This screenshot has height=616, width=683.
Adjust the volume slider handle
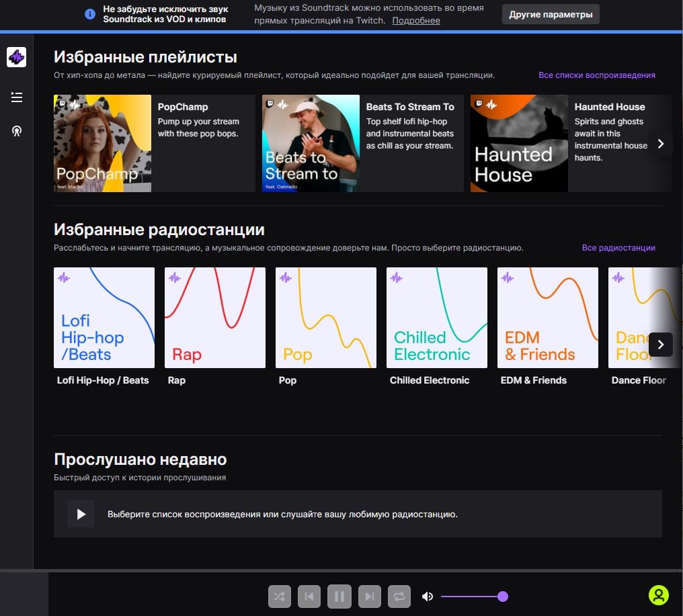pyautogui.click(x=502, y=596)
